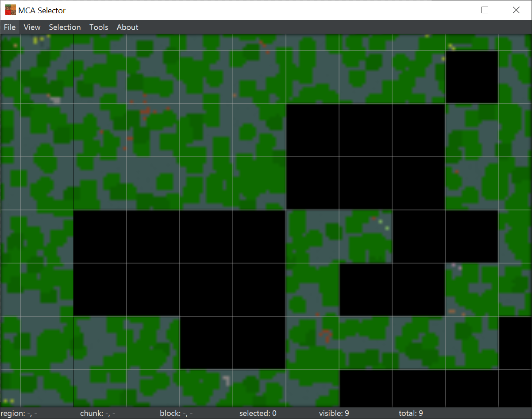
Task: Minimize the MCA Selector window
Action: click(x=453, y=10)
